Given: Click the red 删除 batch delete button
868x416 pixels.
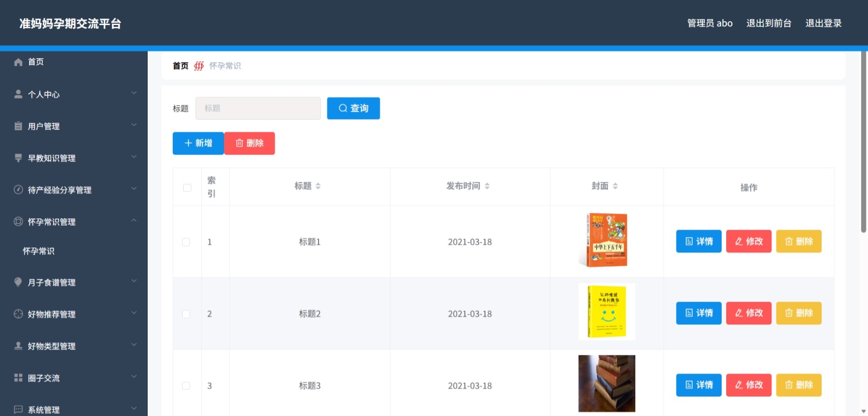Looking at the screenshot, I should tap(250, 143).
